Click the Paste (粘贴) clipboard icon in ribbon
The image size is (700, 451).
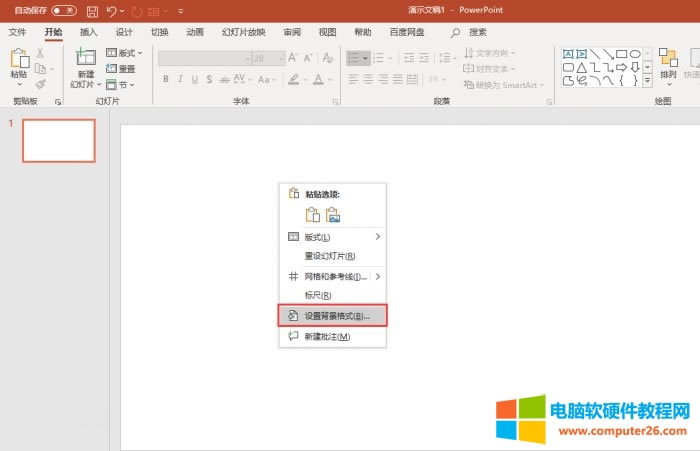(x=18, y=61)
